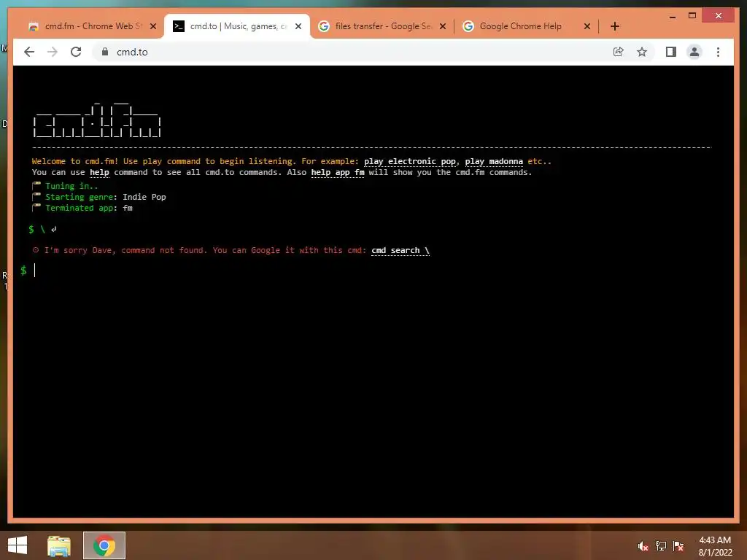Close the files transfer Google Search tab
This screenshot has width=747, height=560.
443,26
